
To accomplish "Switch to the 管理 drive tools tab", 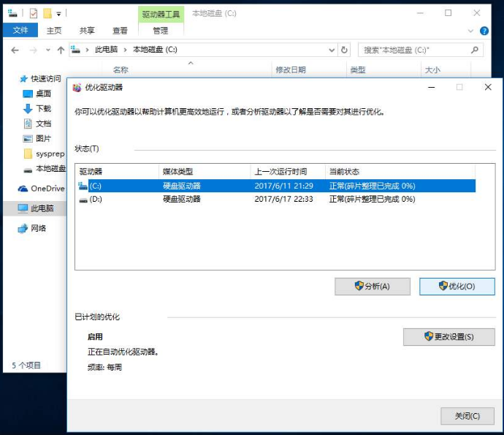I will pos(160,31).
